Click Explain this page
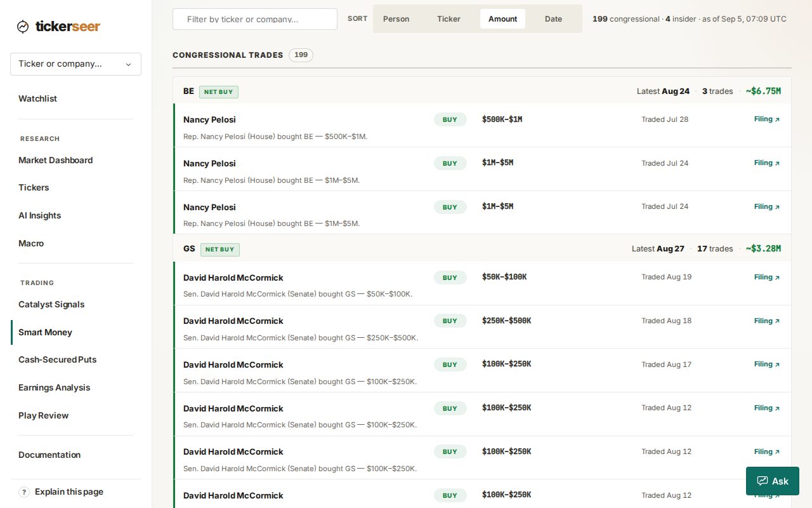Viewport: 812px width, 508px height. tap(69, 492)
